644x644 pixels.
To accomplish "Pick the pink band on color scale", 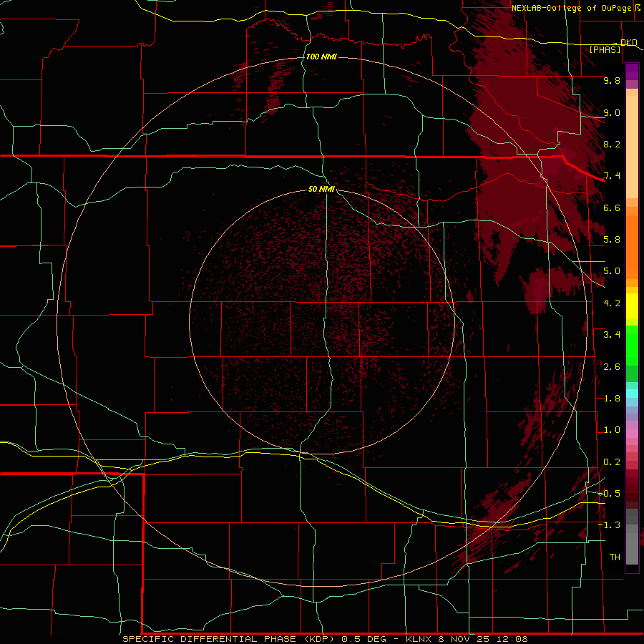I will (632, 434).
